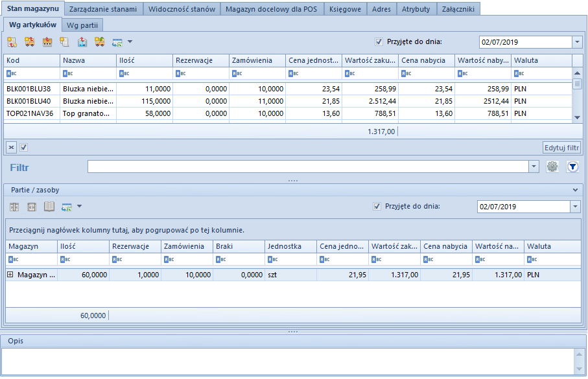This screenshot has width=588, height=379.
Task: Open the Filtr field dropdown list
Action: 534,167
